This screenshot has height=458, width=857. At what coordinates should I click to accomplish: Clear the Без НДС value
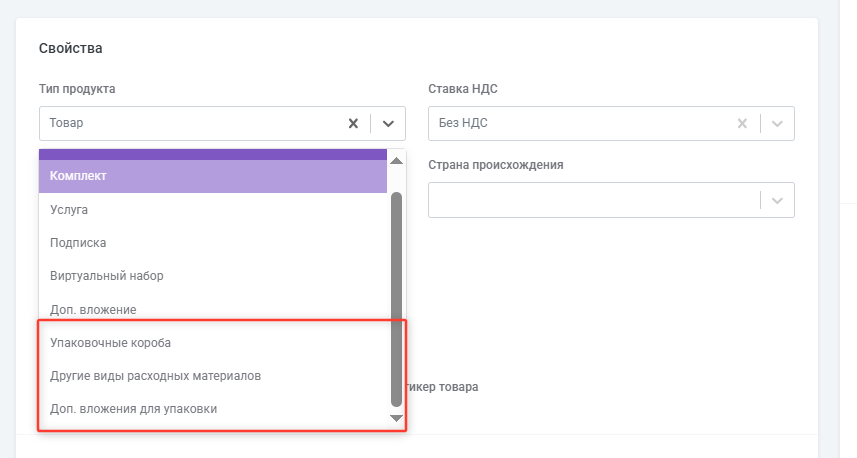click(x=742, y=124)
